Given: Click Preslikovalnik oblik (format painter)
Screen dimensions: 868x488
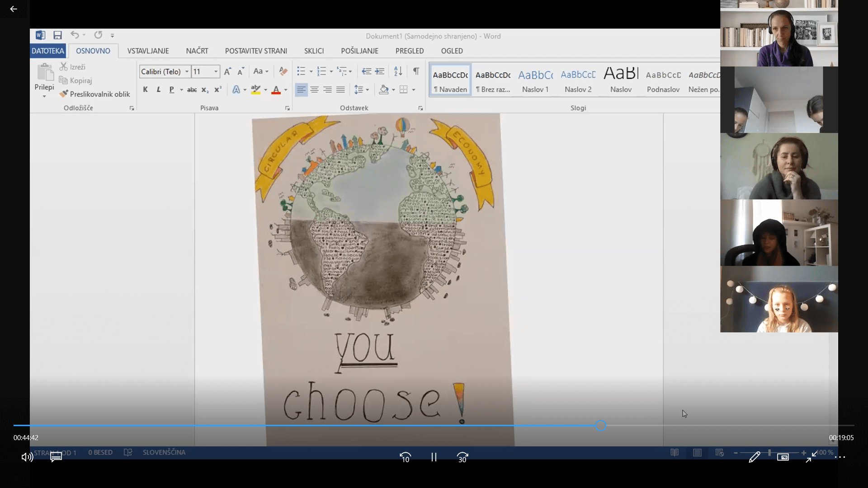Looking at the screenshot, I should (95, 94).
